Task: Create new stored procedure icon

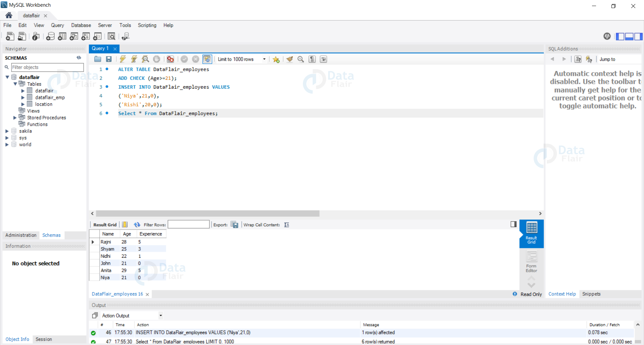Action: point(86,36)
